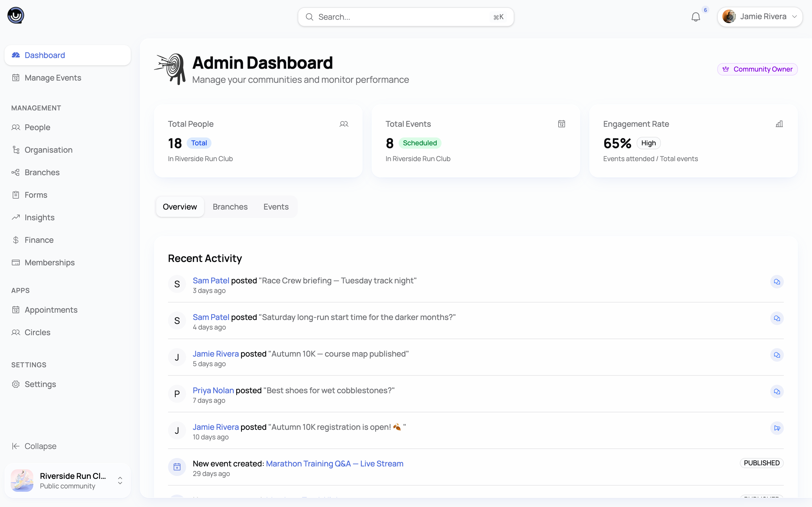Click the Engagement Rate bar chart icon

pos(779,124)
